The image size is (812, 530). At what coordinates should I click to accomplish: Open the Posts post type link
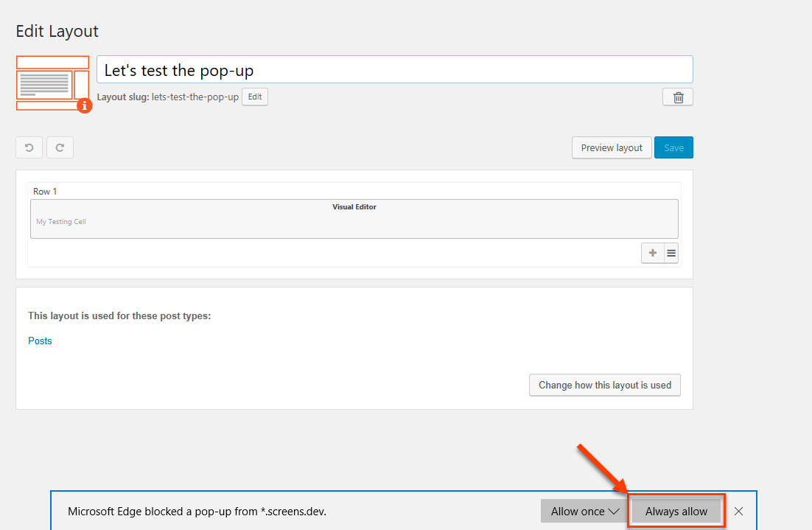pos(40,341)
